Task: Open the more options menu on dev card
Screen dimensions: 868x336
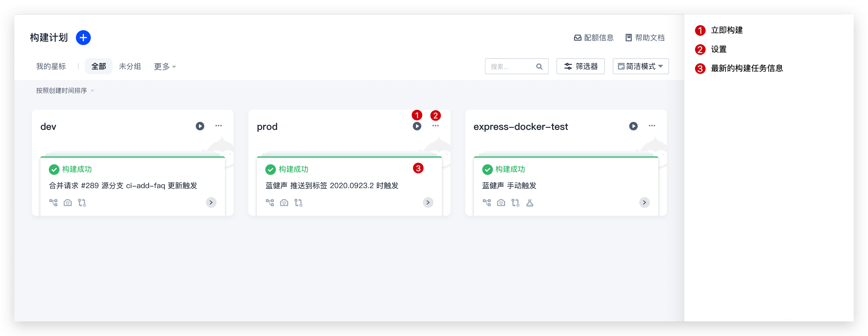Action: [219, 126]
